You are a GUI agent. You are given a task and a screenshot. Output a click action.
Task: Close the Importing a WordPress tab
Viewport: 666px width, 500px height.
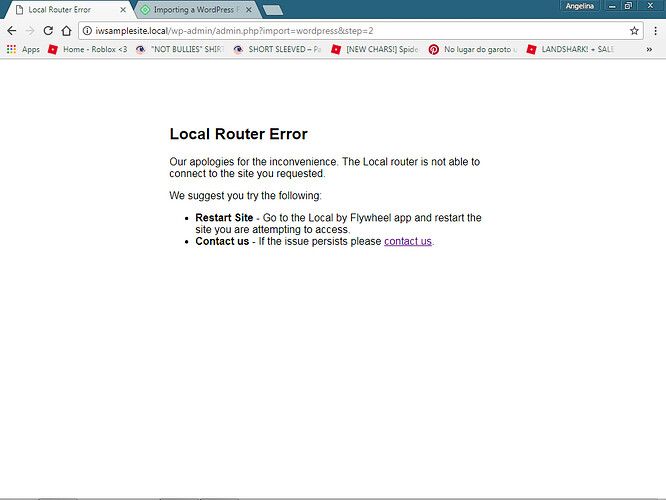tap(248, 10)
